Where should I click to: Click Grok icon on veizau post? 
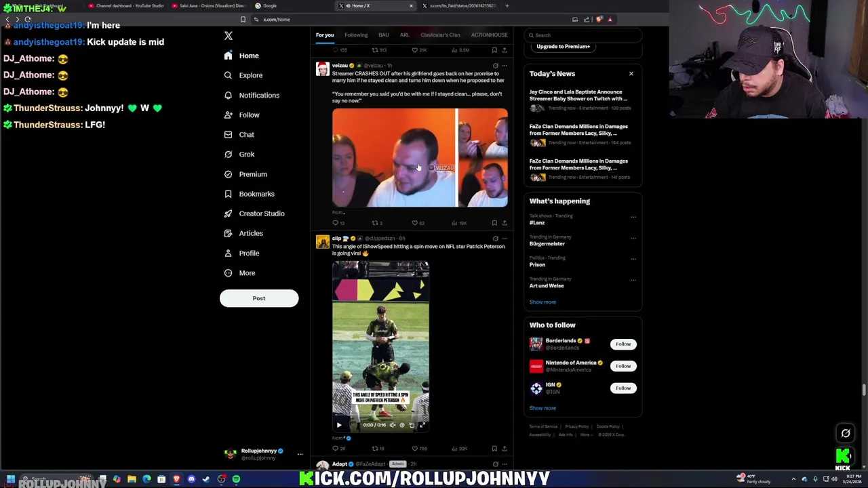pos(495,66)
